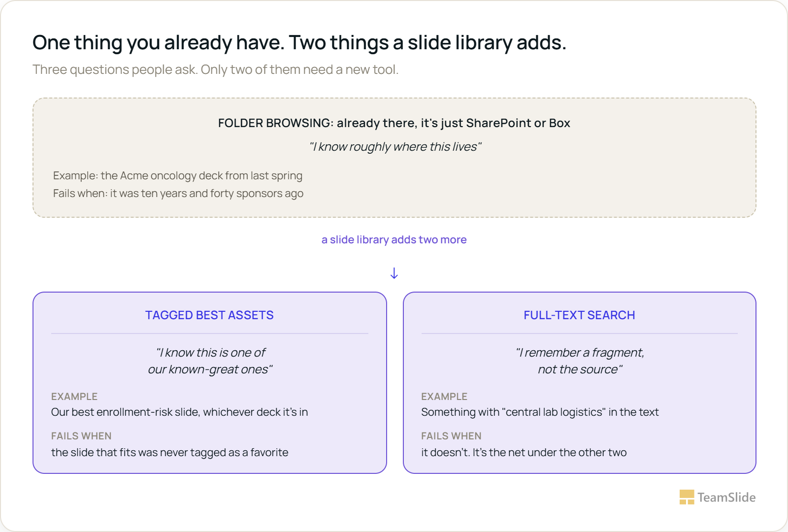Click the folder browsing "Fails when" line
Image resolution: width=788 pixels, height=532 pixels.
[178, 194]
